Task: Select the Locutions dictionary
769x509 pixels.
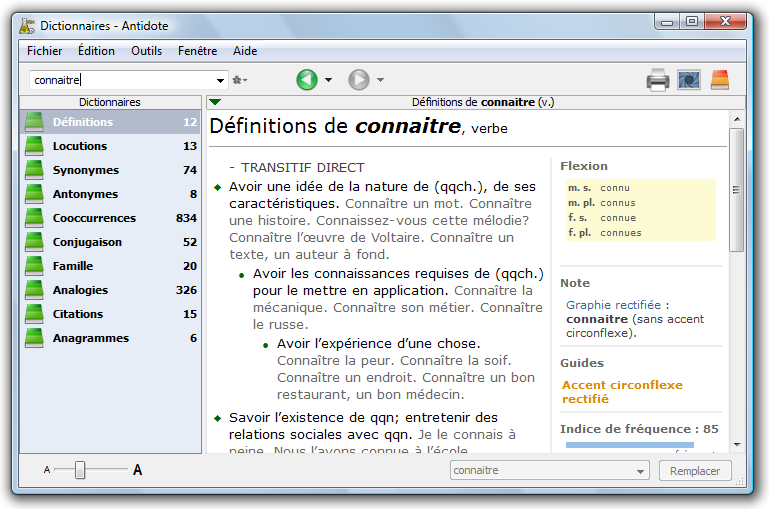Action: click(110, 146)
